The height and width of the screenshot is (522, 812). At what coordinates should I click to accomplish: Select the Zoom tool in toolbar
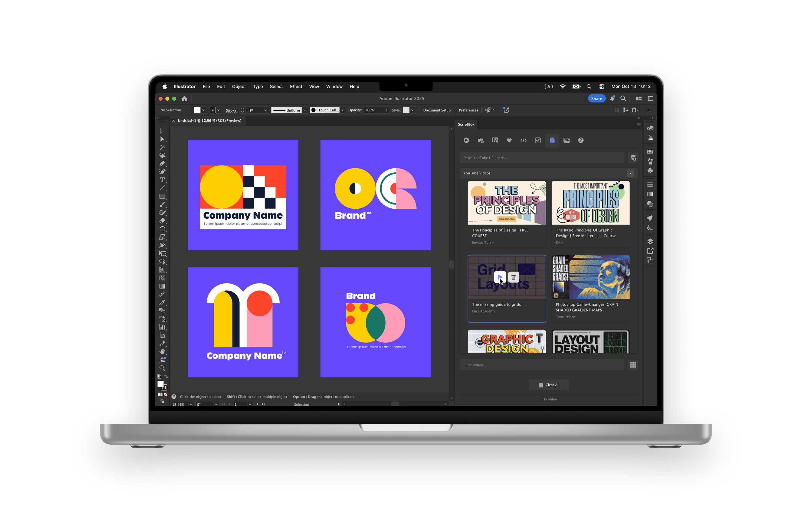pyautogui.click(x=162, y=368)
